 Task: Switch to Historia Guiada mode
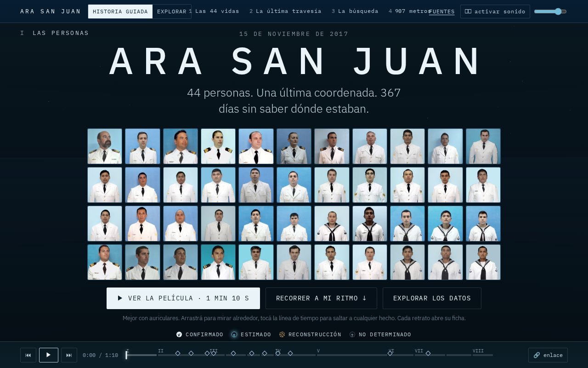pos(120,11)
